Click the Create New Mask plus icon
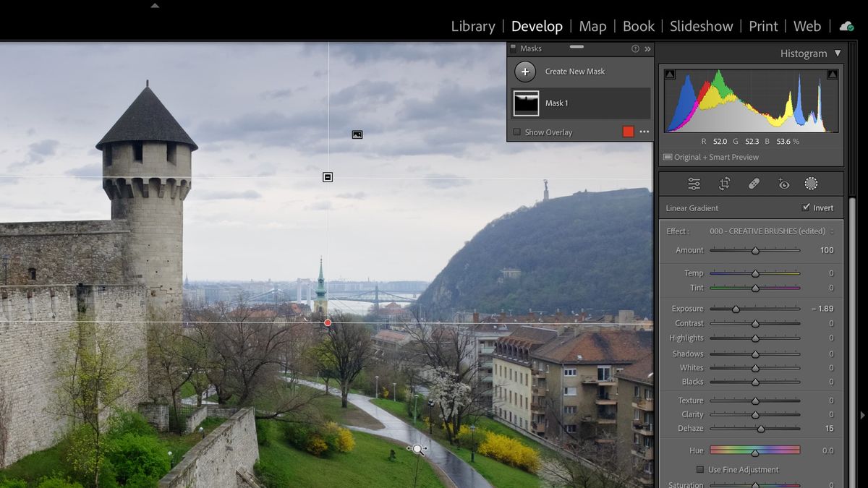 [524, 72]
